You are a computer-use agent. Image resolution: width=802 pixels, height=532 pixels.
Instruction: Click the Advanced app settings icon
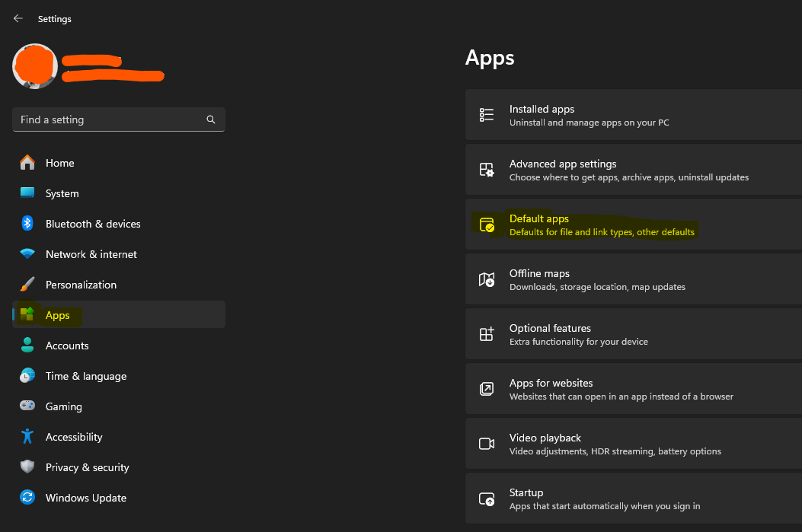pos(487,170)
